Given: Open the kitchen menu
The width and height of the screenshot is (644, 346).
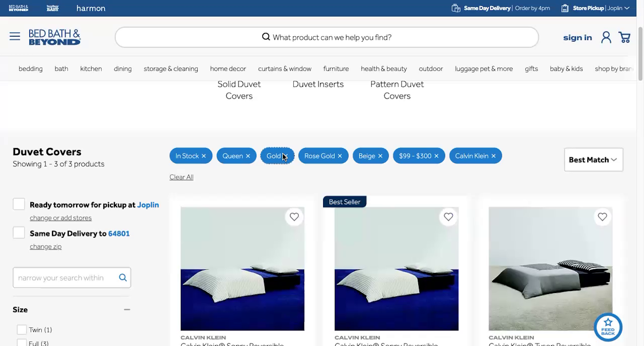Looking at the screenshot, I should 91,68.
